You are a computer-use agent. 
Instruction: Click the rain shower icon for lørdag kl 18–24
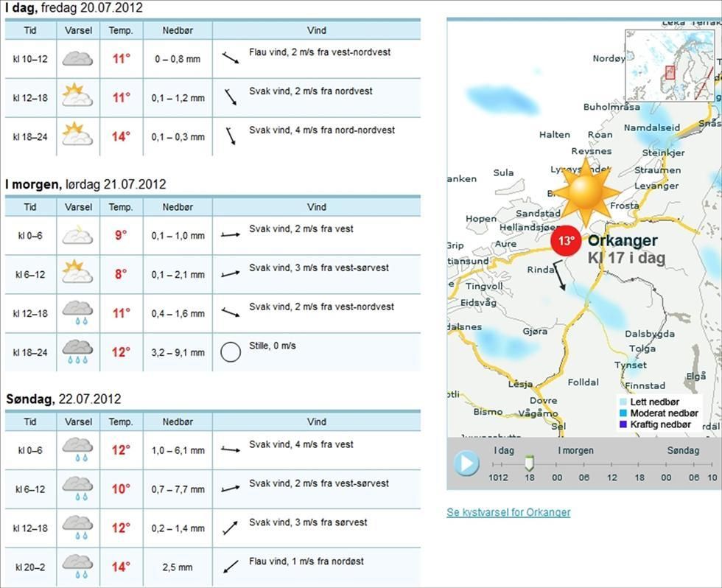point(77,346)
